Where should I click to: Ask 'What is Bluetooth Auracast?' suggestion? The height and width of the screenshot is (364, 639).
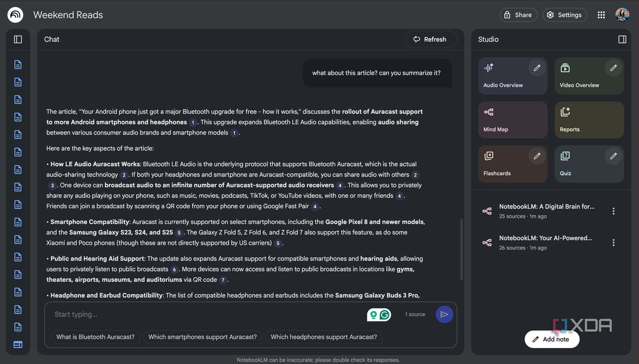95,337
